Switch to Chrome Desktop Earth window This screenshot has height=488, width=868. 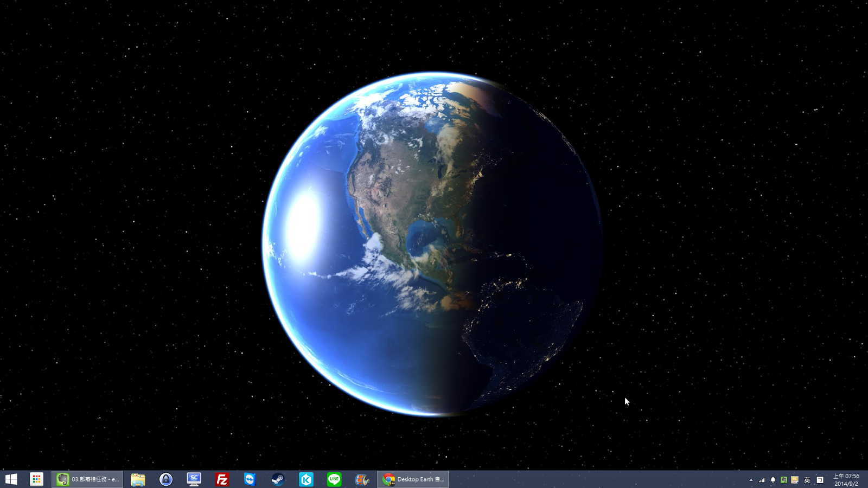[x=413, y=479]
